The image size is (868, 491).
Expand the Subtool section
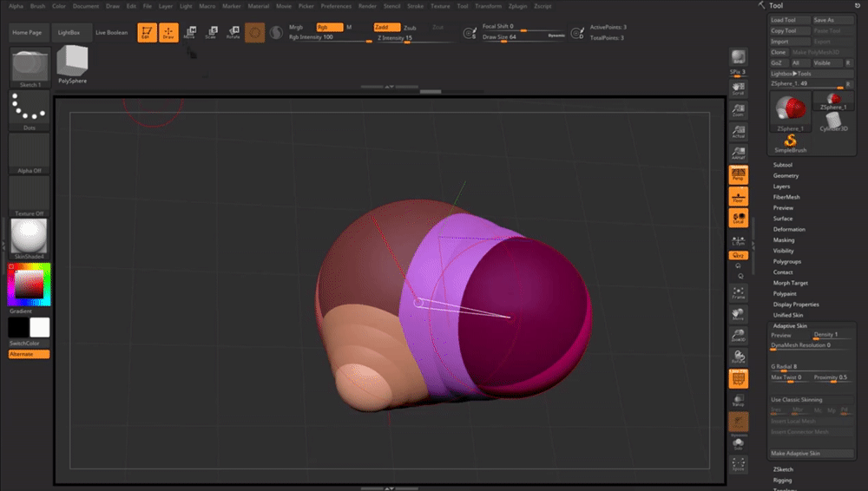click(x=783, y=165)
